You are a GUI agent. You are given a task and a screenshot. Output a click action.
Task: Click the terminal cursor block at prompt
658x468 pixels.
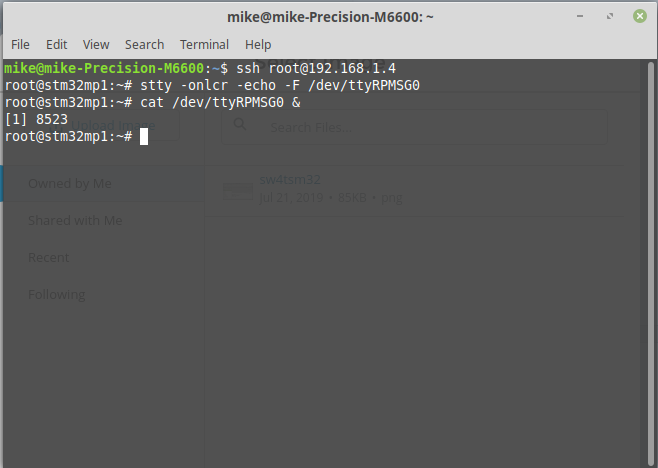pyautogui.click(x=144, y=136)
